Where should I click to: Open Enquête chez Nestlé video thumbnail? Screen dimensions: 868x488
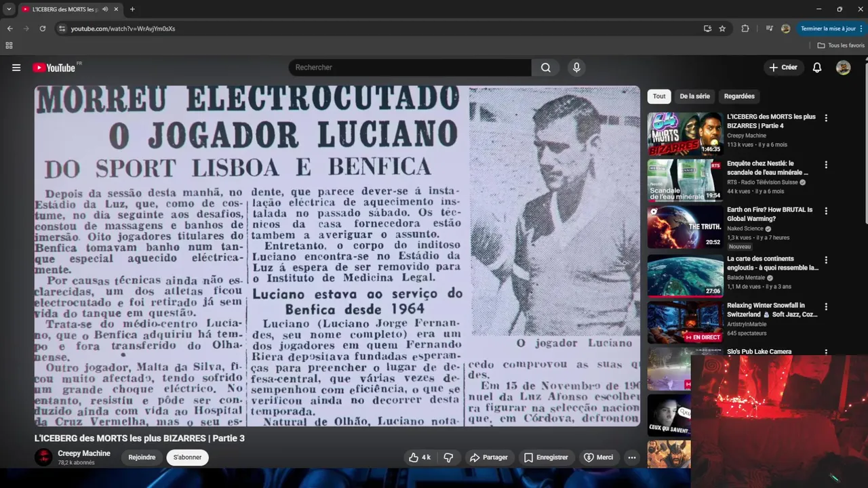pyautogui.click(x=685, y=180)
